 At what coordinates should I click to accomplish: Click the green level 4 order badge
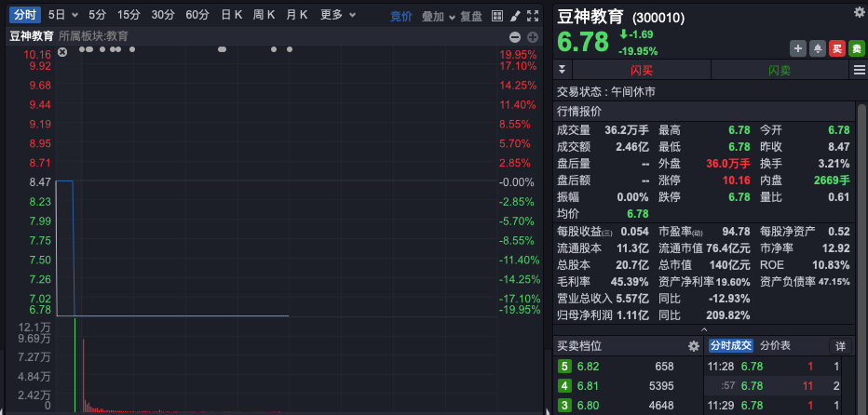point(564,385)
